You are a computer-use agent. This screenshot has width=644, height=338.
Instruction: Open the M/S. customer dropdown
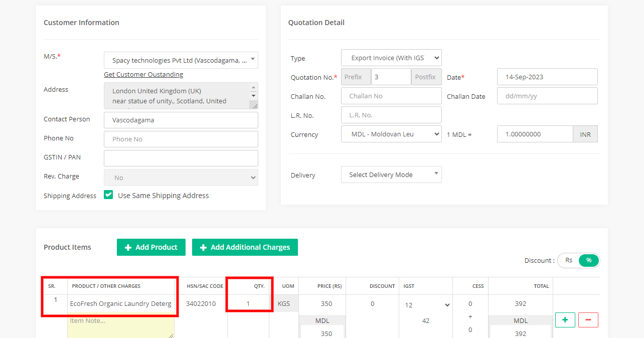(x=181, y=60)
